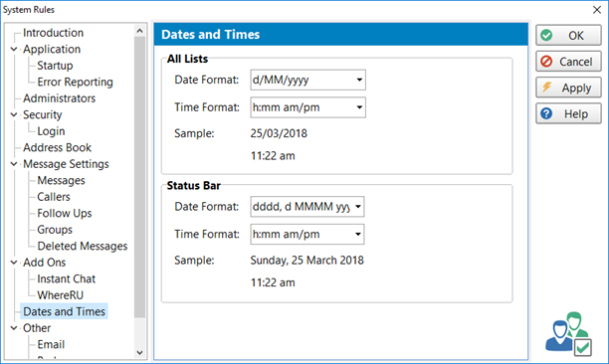Open the Deleted Messages page

[83, 246]
